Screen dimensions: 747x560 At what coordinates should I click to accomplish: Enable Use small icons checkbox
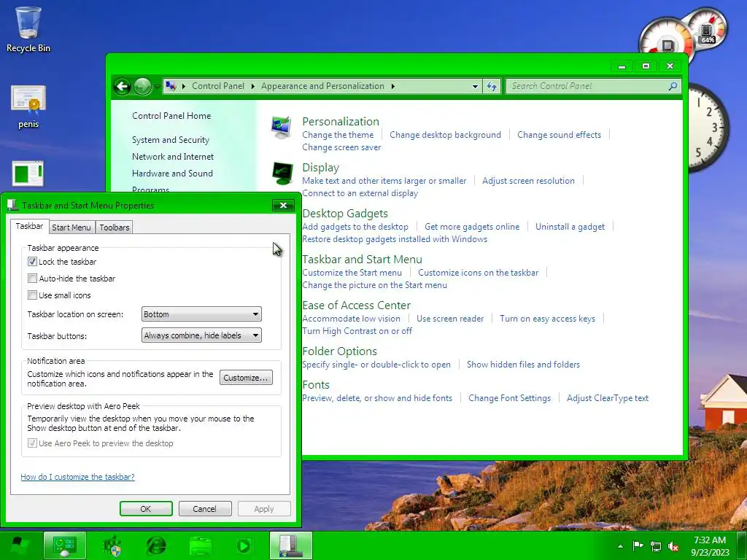click(32, 295)
